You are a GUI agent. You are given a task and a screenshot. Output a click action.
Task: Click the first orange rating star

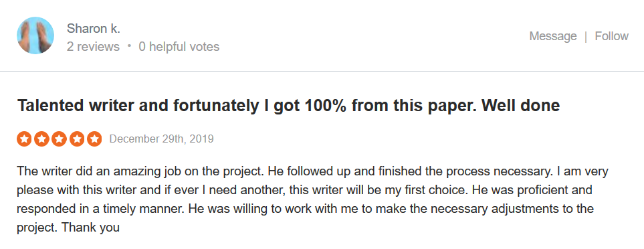(x=24, y=139)
